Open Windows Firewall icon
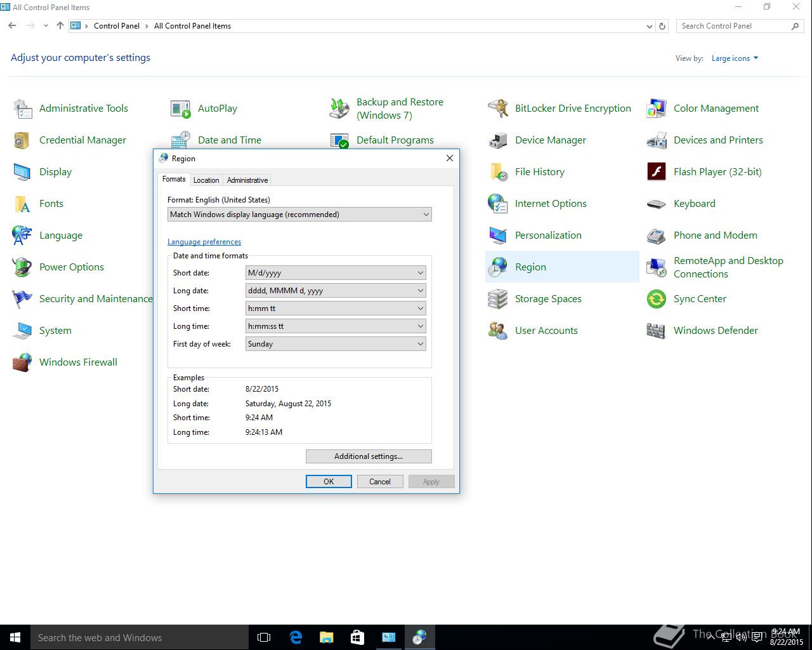This screenshot has height=650, width=812. coord(22,362)
